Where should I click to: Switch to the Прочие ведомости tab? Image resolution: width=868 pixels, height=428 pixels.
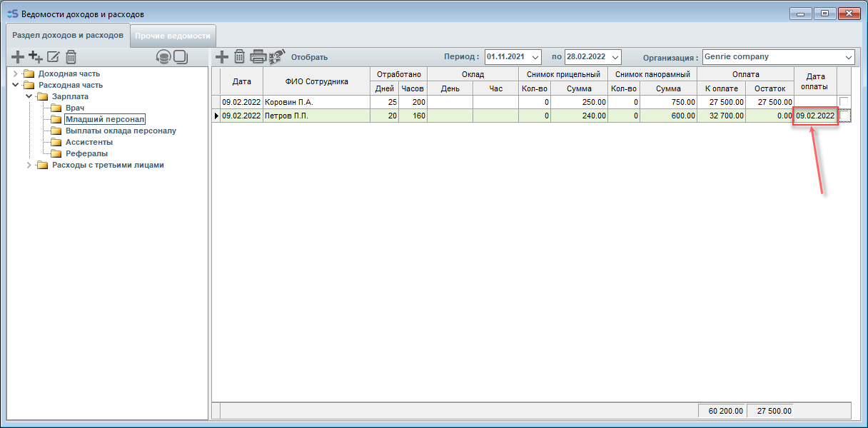[173, 36]
